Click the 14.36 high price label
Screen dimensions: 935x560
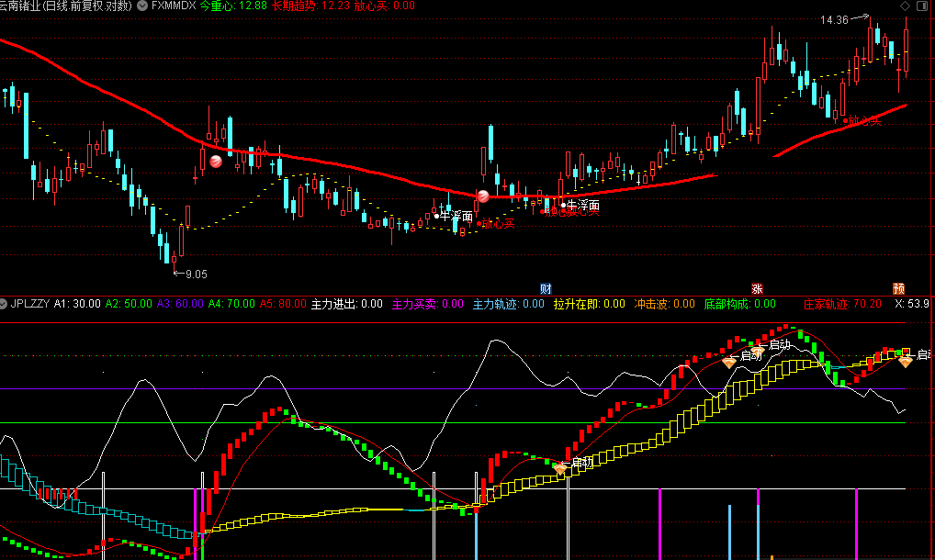click(834, 20)
